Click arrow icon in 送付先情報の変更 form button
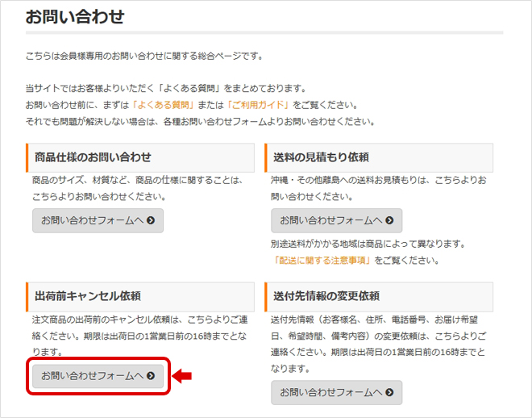This screenshot has height=418, width=532. point(390,393)
